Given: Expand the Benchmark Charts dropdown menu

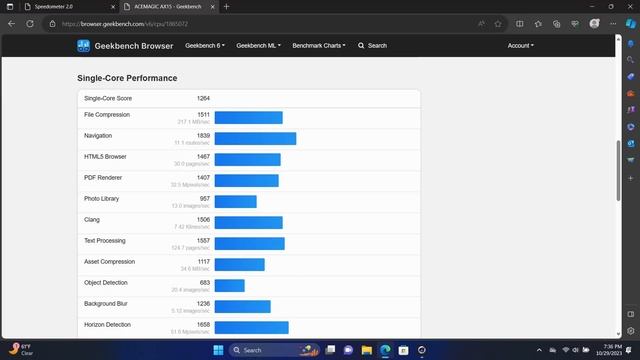Looking at the screenshot, I should click(319, 46).
